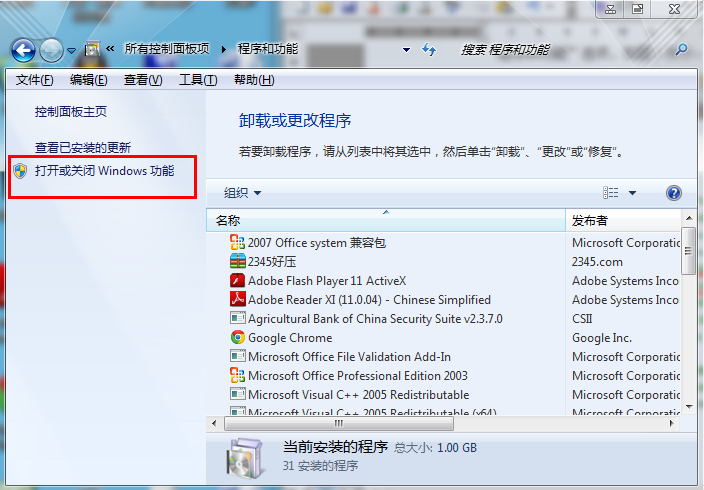Image resolution: width=704 pixels, height=490 pixels.
Task: Open the view options dropdown arrow
Action: click(632, 193)
